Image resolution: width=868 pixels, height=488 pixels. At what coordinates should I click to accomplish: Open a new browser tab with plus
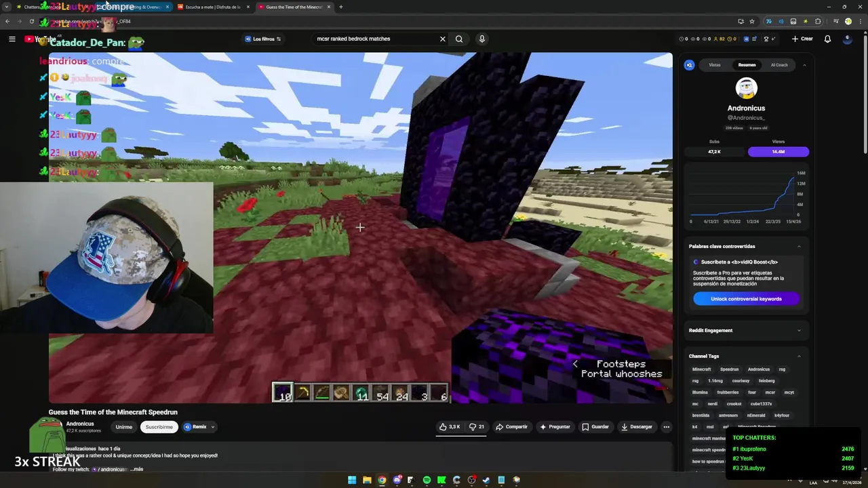(x=340, y=7)
